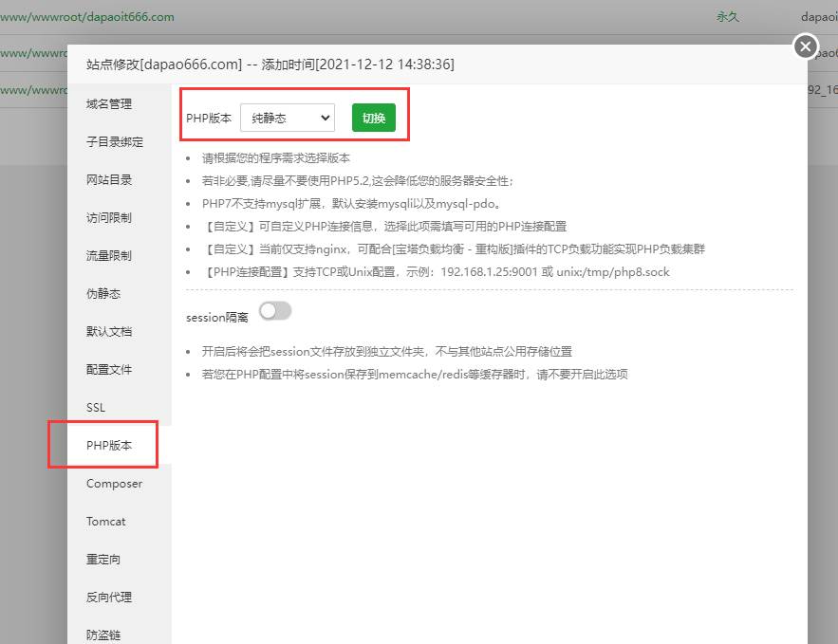This screenshot has height=644, width=838.
Task: Click the note 开启后将会把session文件存放到独立文件夹
Action: pos(387,351)
